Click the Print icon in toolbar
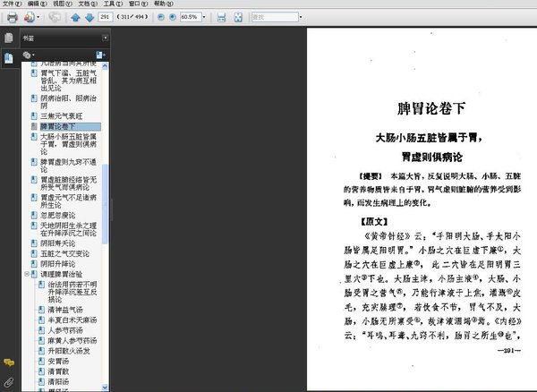The height and width of the screenshot is (392, 537). tap(13, 17)
